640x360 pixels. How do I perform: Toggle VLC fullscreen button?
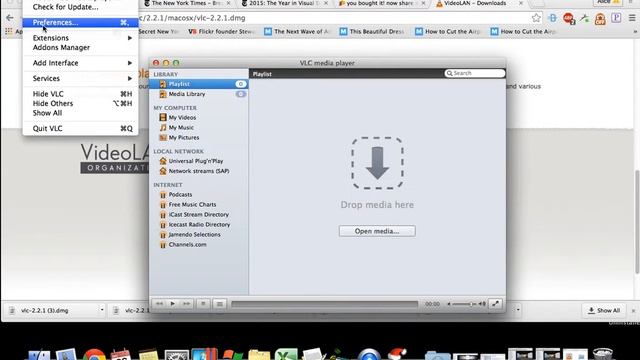(x=496, y=304)
